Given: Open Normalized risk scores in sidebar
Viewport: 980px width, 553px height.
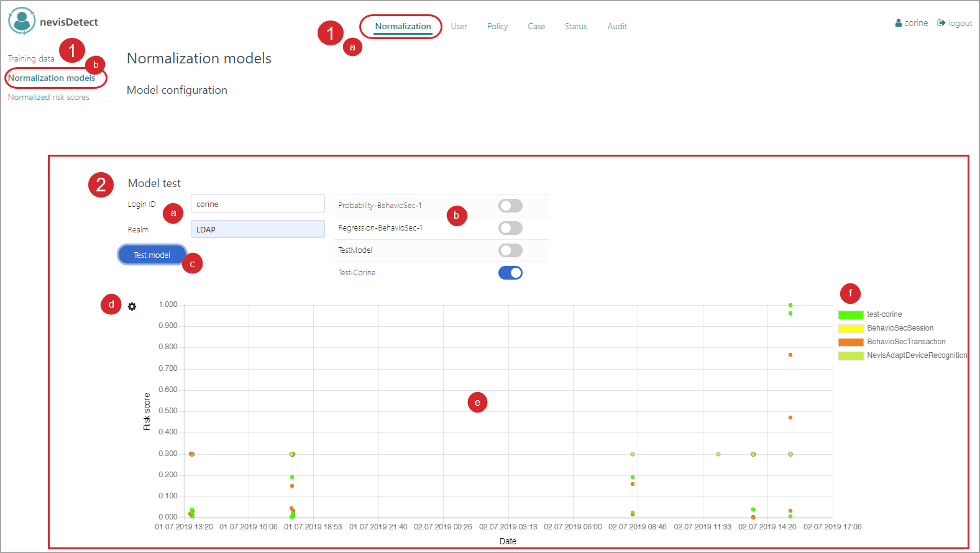Looking at the screenshot, I should click(x=48, y=98).
